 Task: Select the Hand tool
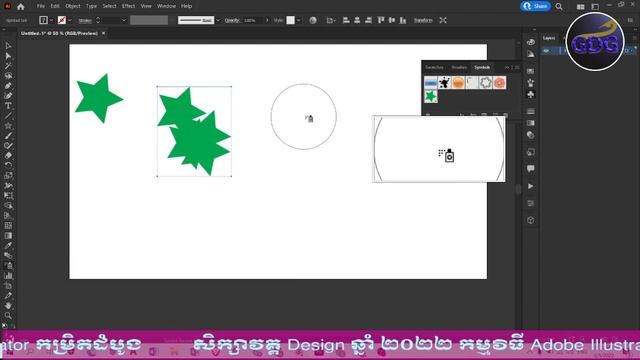point(8,306)
